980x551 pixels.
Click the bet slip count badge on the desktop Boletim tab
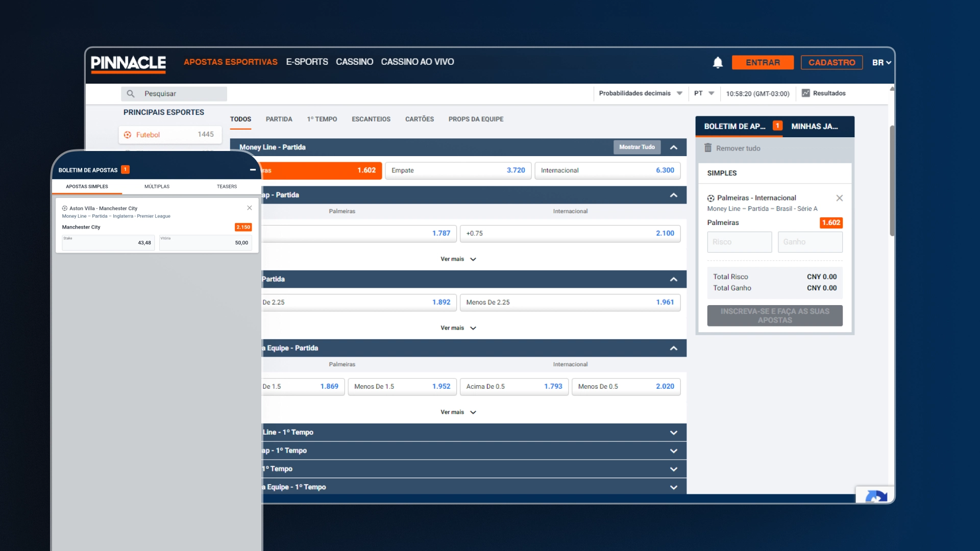click(777, 126)
